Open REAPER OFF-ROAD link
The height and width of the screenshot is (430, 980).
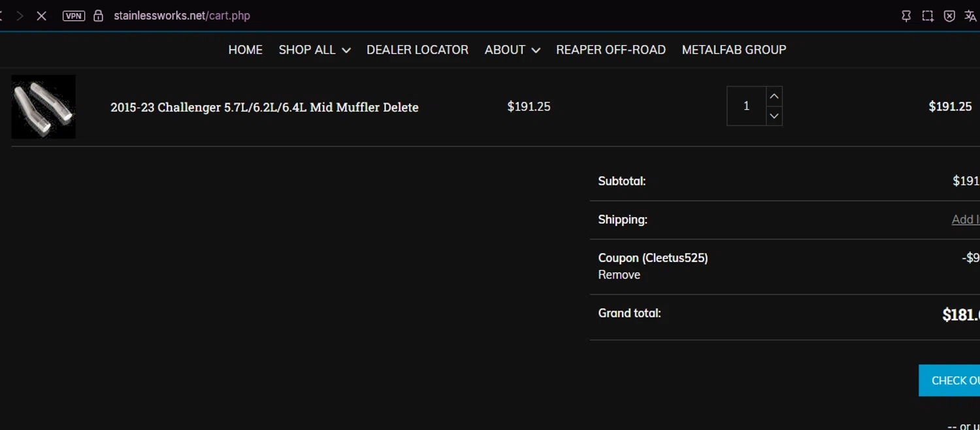pos(611,50)
